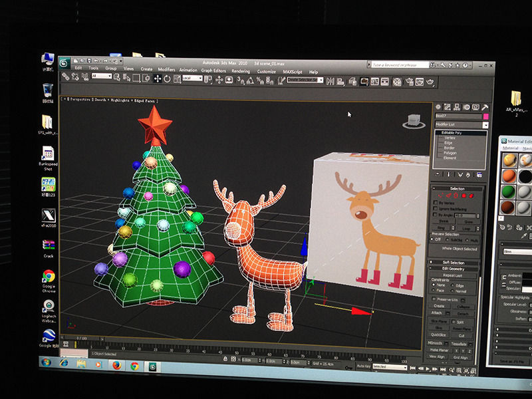Click the Align tool icon
Viewport: 532px width, 399px height.
tap(340, 81)
